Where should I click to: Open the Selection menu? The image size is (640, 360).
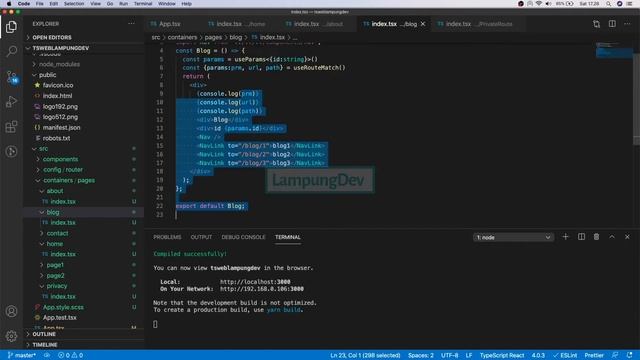click(x=74, y=4)
